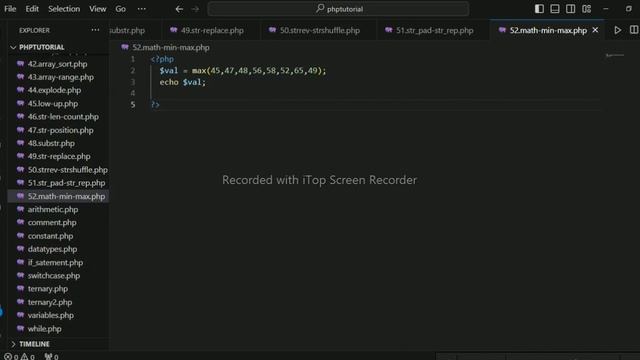This screenshot has width=640, height=360.
Task: Go back with the left arrow
Action: (179, 9)
